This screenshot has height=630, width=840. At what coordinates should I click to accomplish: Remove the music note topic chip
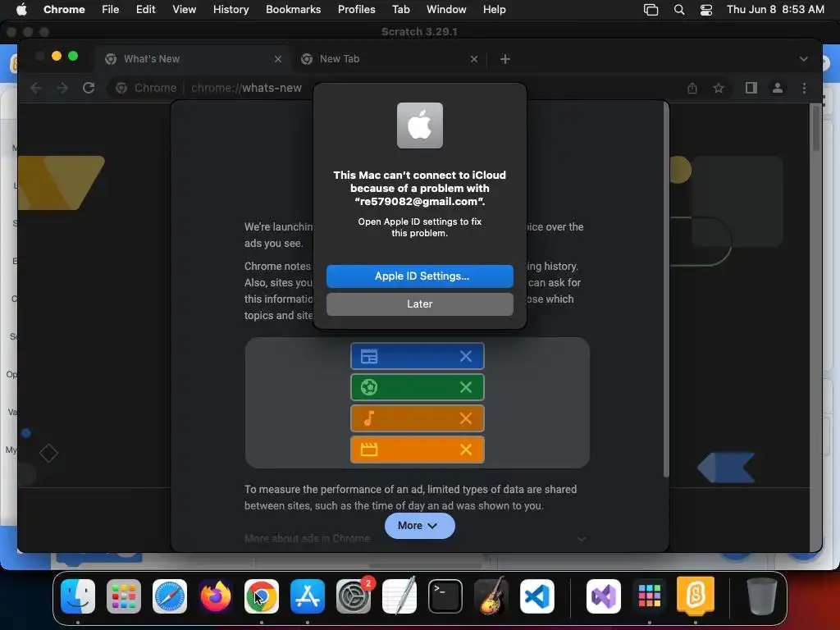[x=466, y=418]
